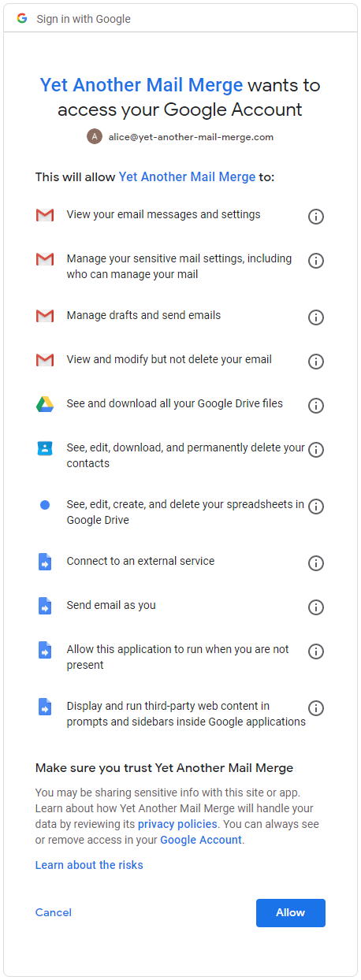Open info icon for manage drafts and send emails

point(316,317)
